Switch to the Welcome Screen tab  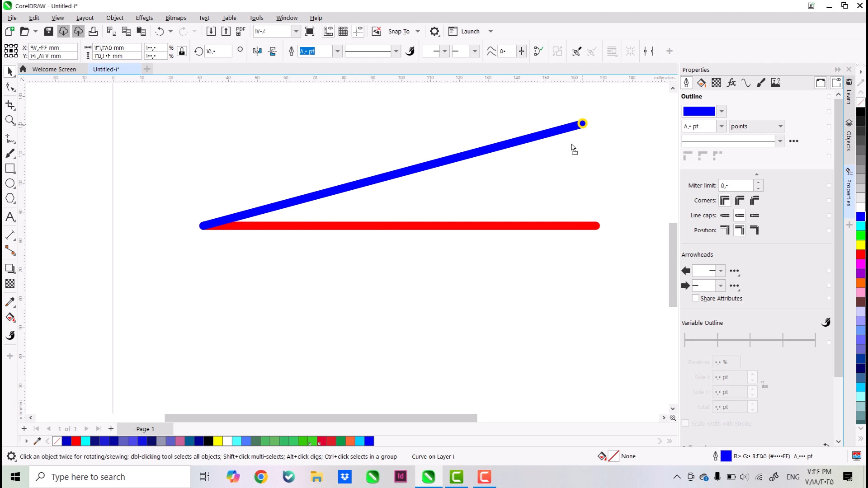tap(54, 69)
